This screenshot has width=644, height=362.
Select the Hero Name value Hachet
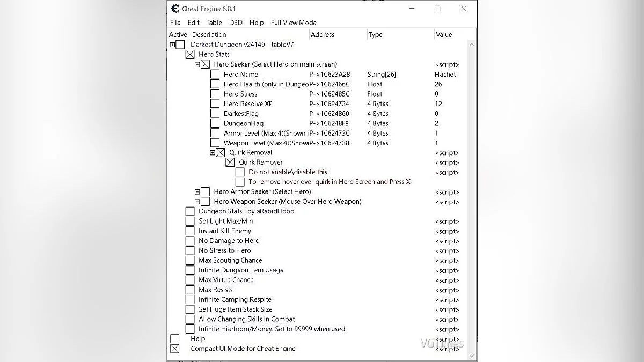tap(445, 75)
